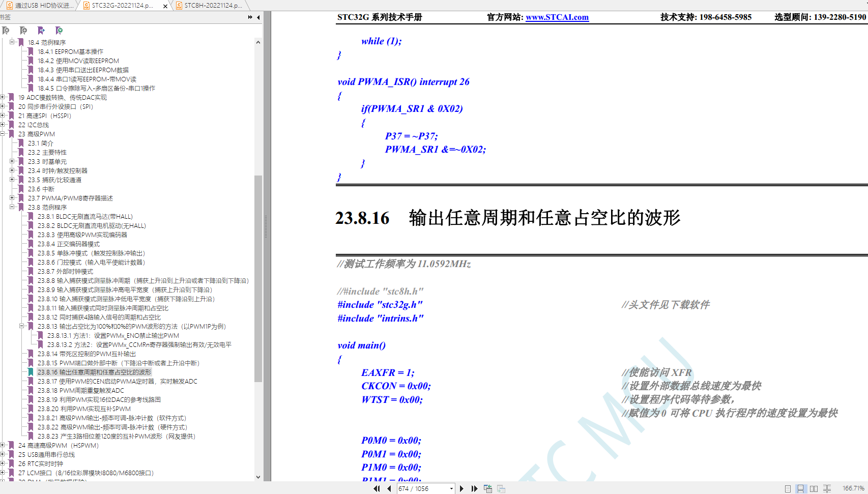This screenshot has height=494, width=868.
Task: Switch to single page view
Action: click(788, 488)
